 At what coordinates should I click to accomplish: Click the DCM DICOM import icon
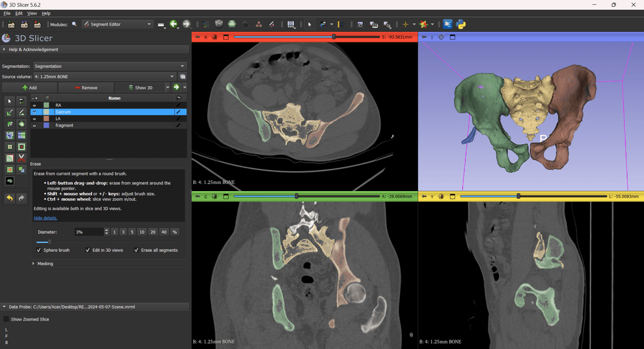[24, 24]
